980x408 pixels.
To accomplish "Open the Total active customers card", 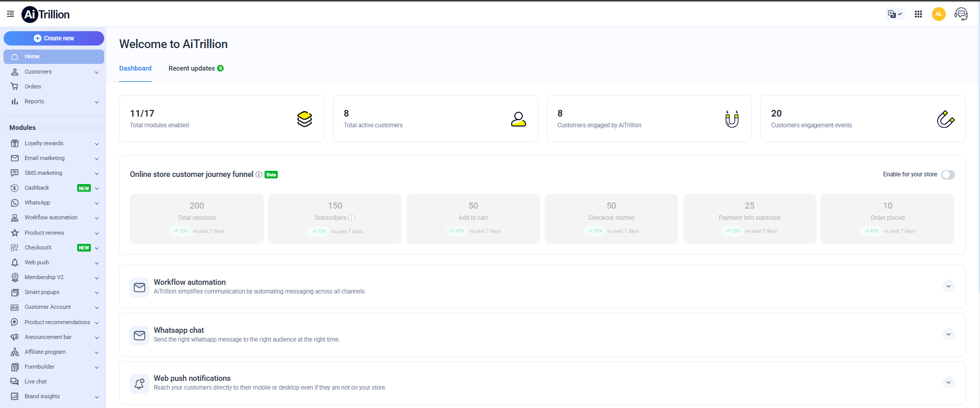I will (435, 119).
